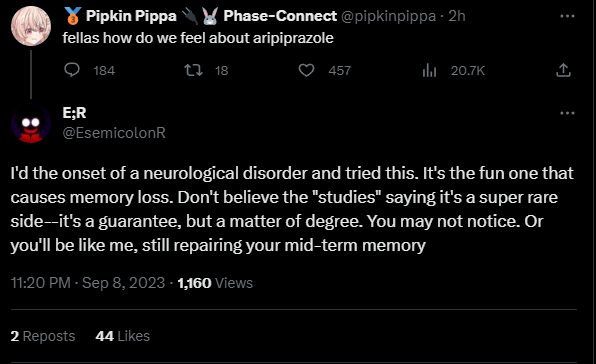Image resolution: width=596 pixels, height=364 pixels.
Task: Open E;R's profile avatar
Action: 31,123
